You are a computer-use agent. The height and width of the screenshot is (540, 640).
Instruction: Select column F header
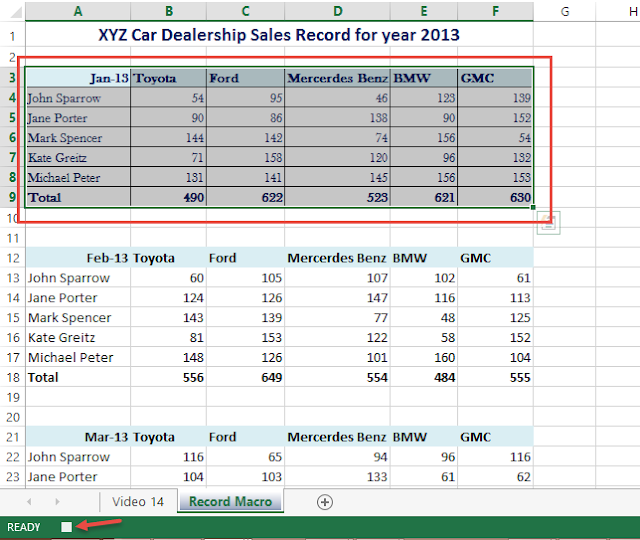495,11
